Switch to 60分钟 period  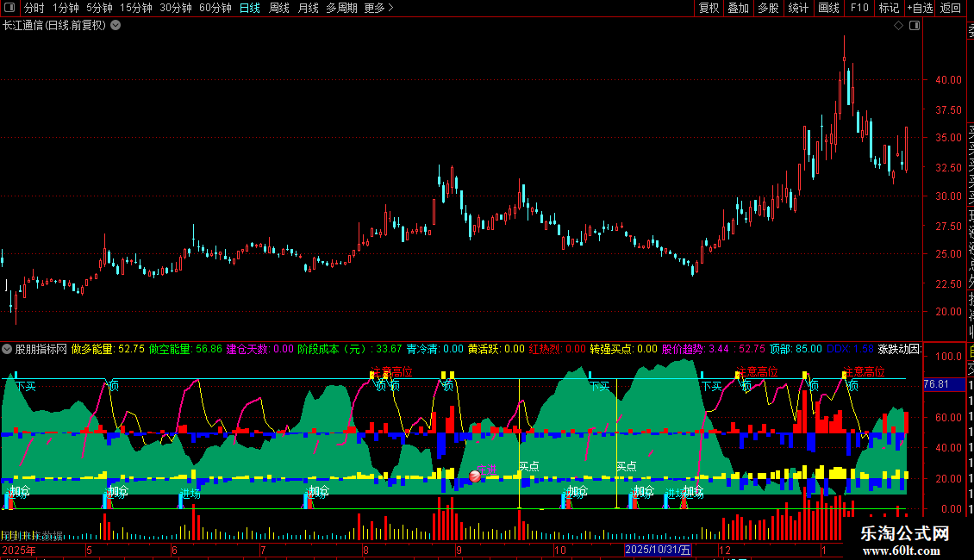click(x=215, y=8)
